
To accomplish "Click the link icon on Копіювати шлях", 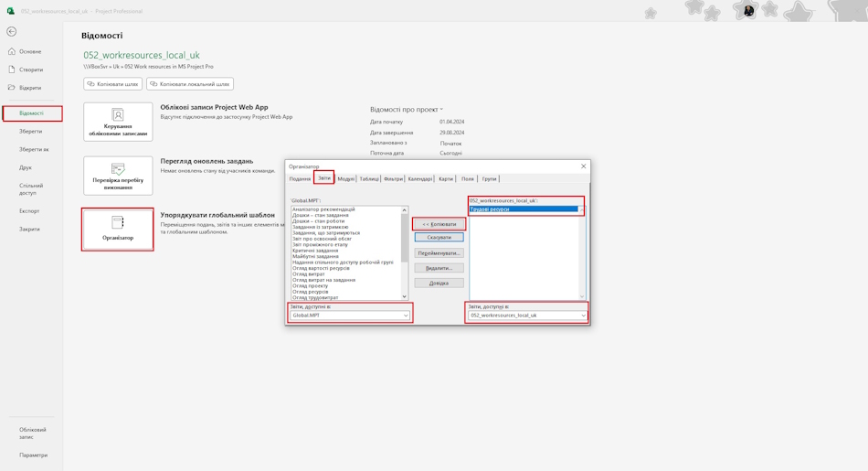I will pos(91,84).
